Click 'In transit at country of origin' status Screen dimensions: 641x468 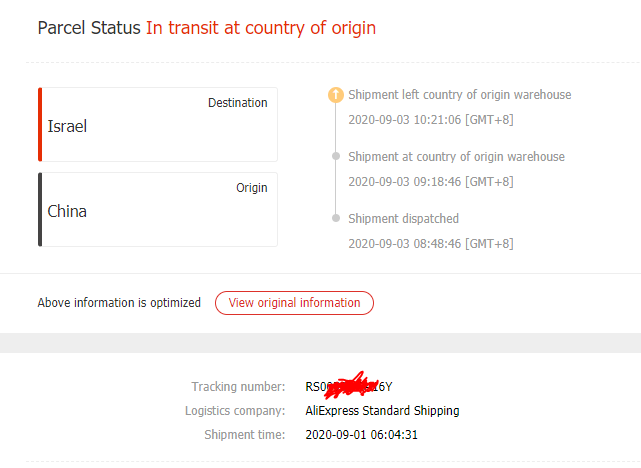pyautogui.click(x=261, y=28)
